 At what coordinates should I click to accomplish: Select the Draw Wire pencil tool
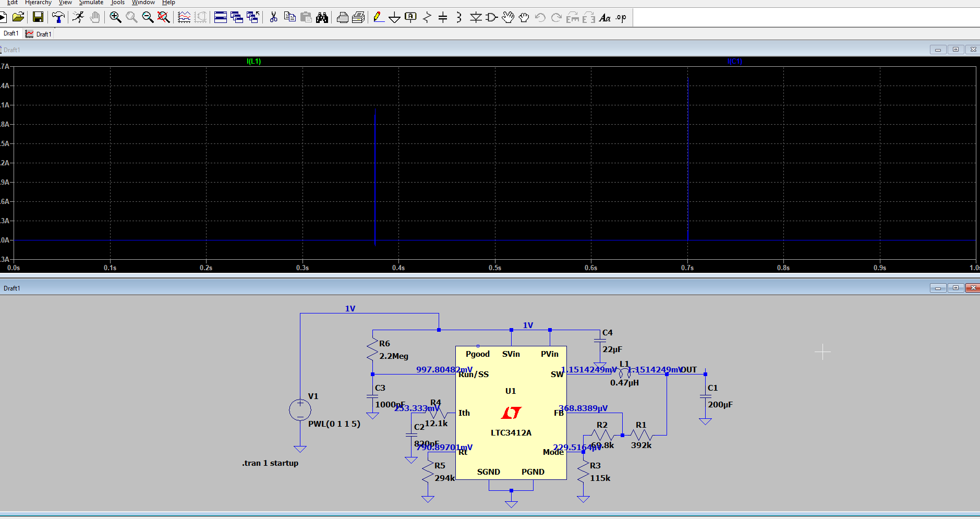click(379, 17)
